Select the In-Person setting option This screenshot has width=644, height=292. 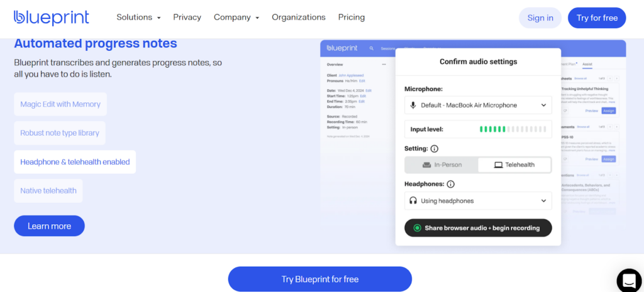click(441, 165)
